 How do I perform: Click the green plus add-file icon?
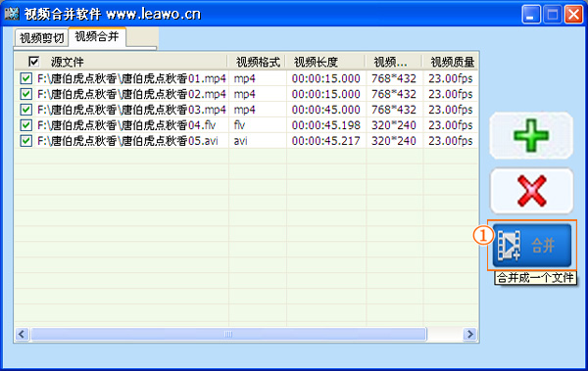pyautogui.click(x=531, y=135)
